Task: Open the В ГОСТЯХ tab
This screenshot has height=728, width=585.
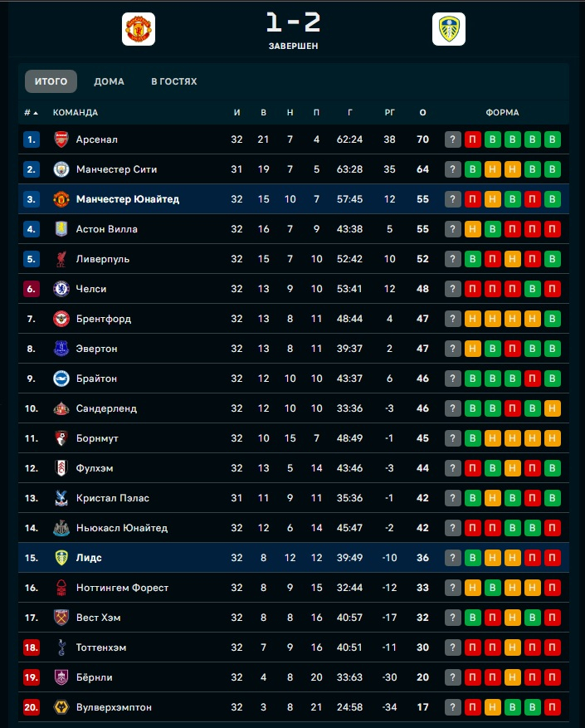Action: tap(173, 81)
